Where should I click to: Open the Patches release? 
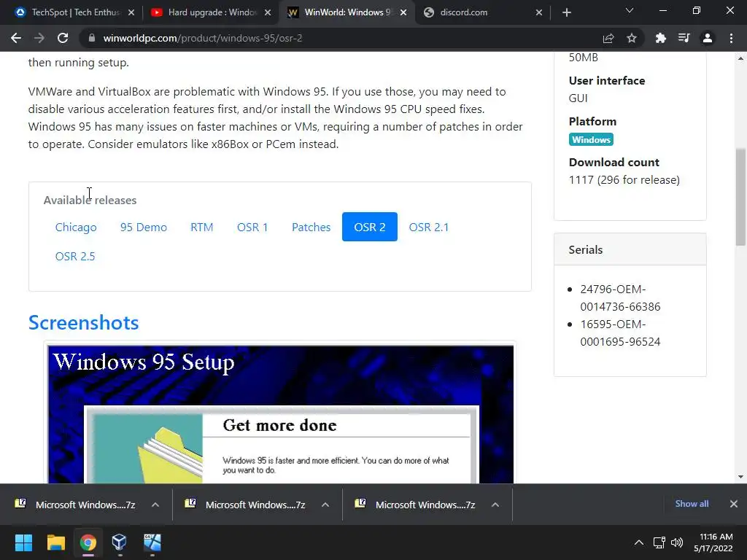click(x=311, y=227)
